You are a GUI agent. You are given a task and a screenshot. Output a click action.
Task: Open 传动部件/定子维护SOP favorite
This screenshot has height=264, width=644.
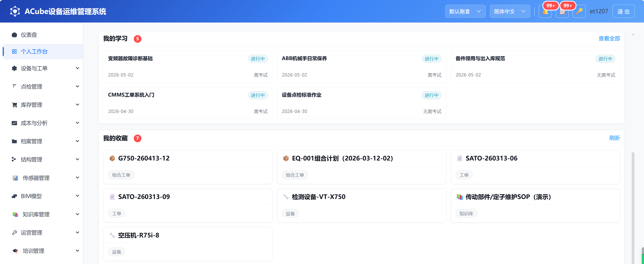pos(535,205)
